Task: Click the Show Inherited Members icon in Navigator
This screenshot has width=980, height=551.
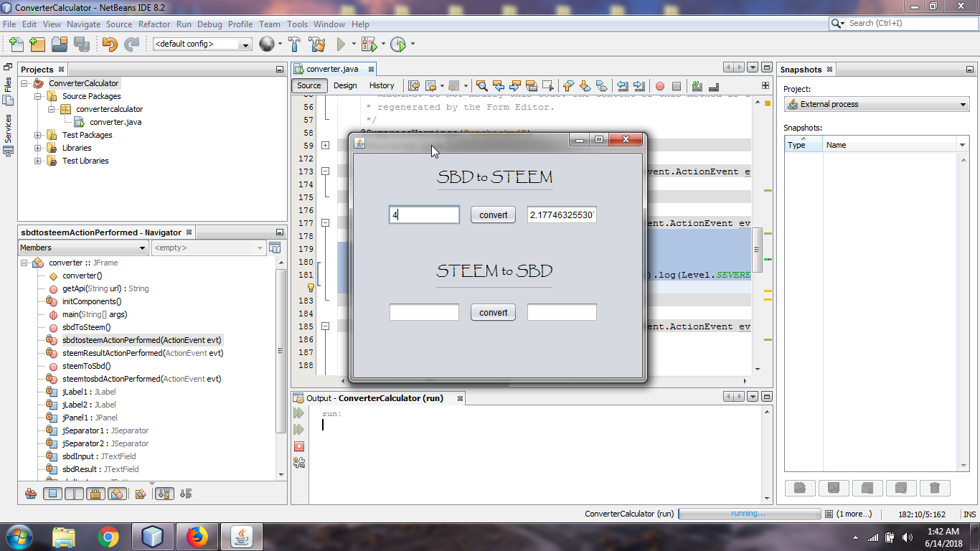Action: coord(31,494)
